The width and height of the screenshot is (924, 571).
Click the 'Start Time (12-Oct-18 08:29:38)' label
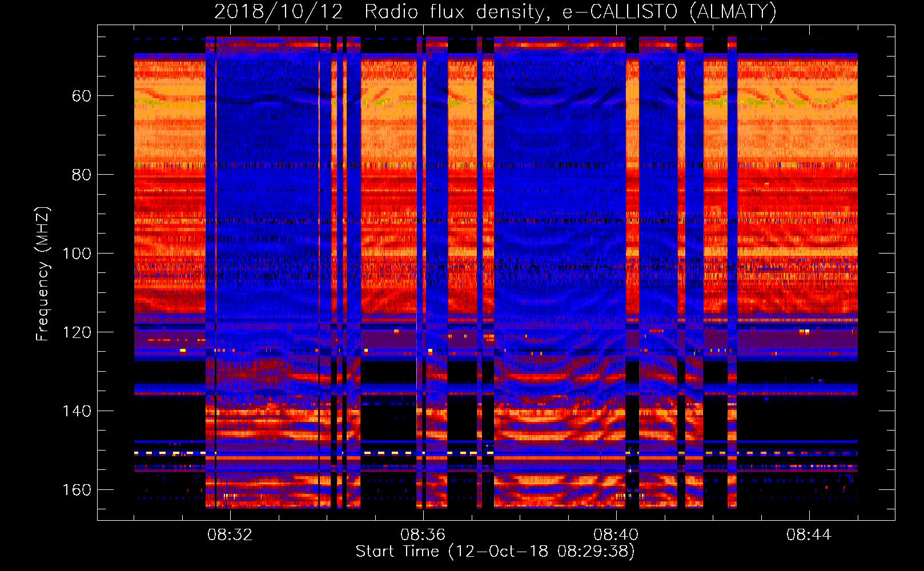[495, 552]
